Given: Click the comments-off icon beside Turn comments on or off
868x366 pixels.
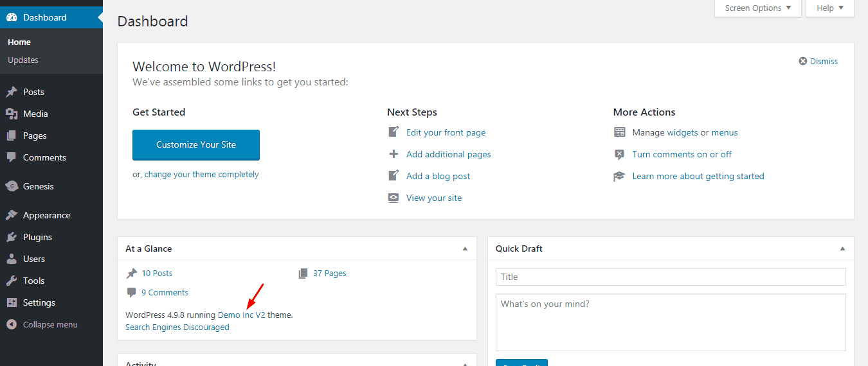Looking at the screenshot, I should click(619, 154).
